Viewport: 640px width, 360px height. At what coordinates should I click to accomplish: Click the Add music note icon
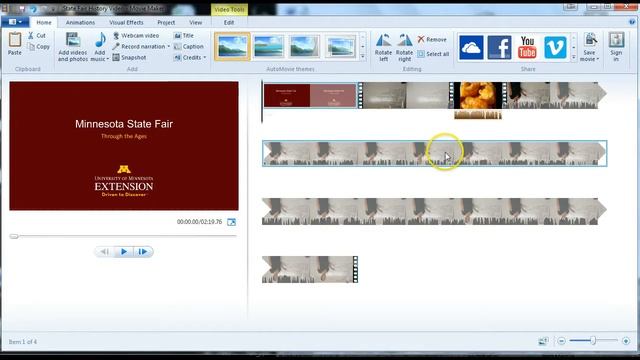tap(100, 40)
